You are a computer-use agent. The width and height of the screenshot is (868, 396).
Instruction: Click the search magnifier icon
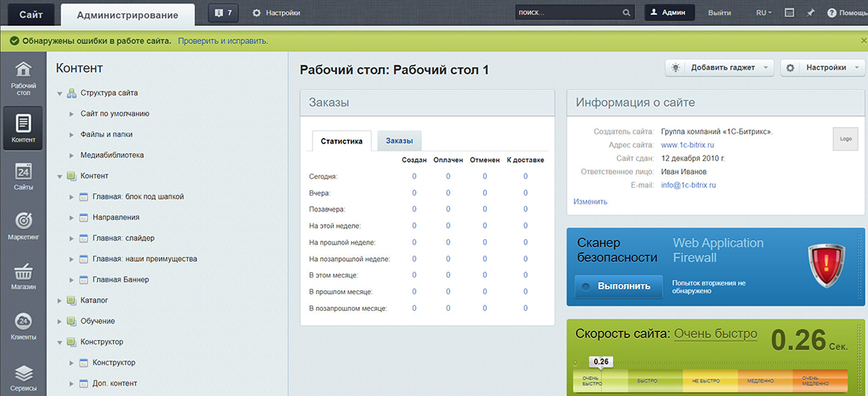click(x=626, y=13)
